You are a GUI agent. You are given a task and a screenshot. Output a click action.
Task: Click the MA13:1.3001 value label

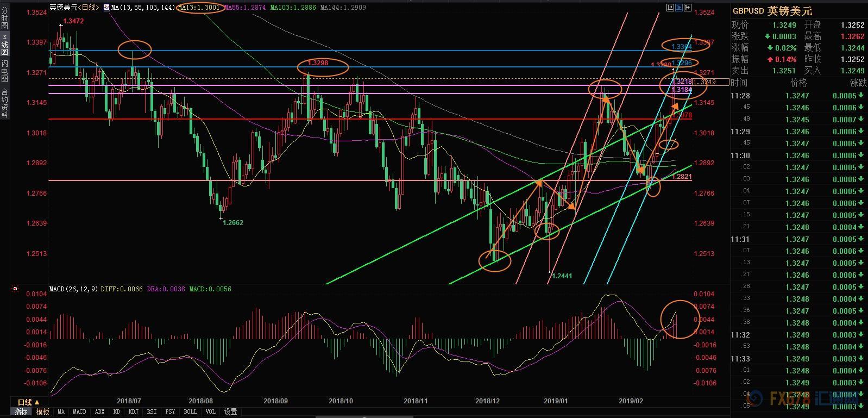[199, 8]
